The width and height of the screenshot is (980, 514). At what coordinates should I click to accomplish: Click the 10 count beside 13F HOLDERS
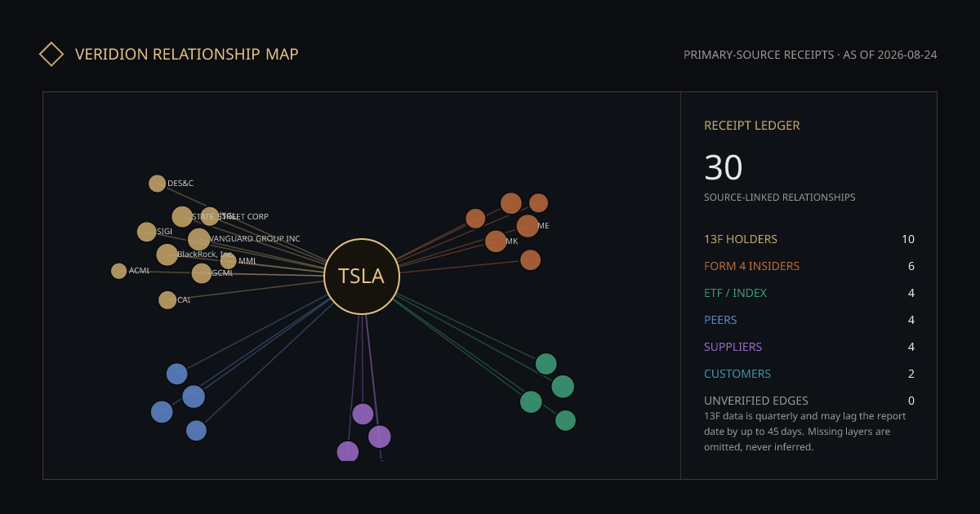[908, 239]
